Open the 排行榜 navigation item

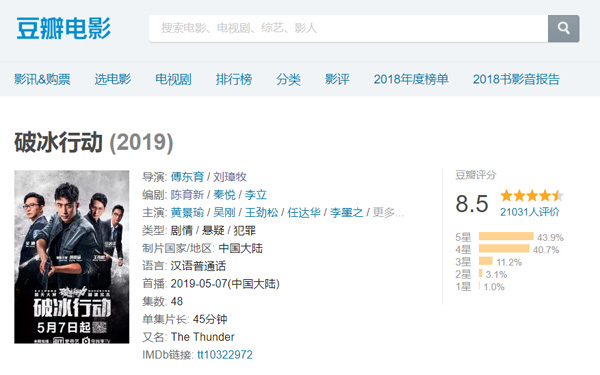234,79
